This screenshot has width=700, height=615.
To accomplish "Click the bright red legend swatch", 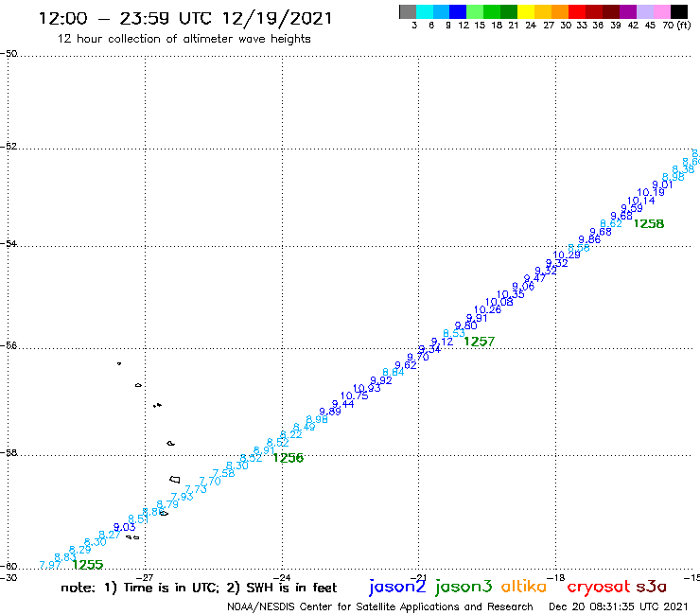I will [577, 11].
